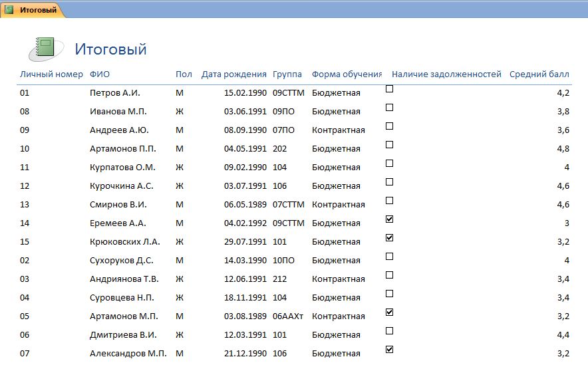Viewport: 588px width, 365px height.
Task: Click the Личный номер column header
Action: coord(51,74)
